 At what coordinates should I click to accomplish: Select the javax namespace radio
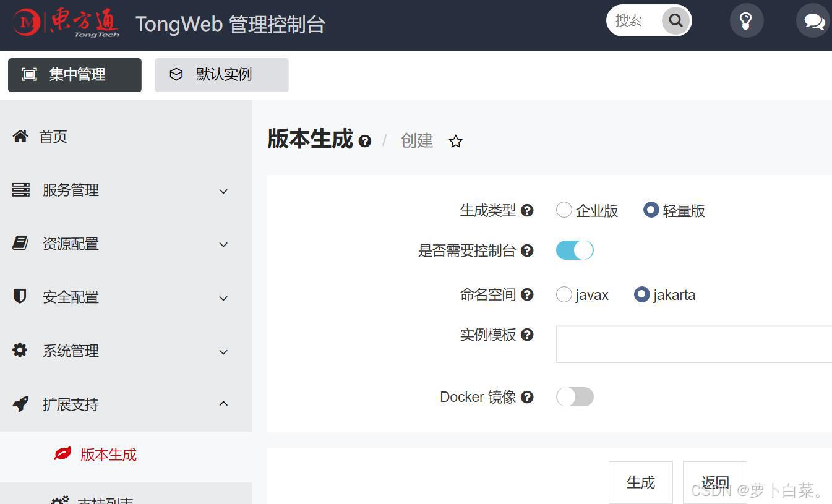(564, 294)
